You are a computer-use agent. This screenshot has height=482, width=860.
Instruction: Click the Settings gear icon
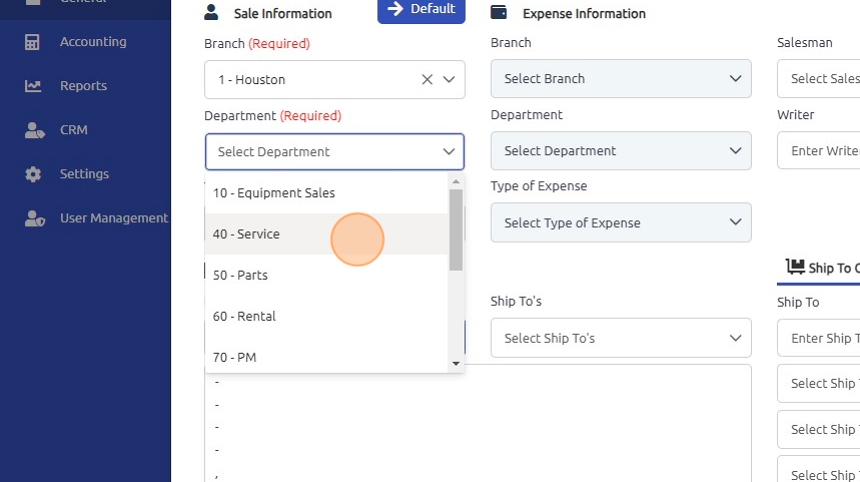point(33,174)
